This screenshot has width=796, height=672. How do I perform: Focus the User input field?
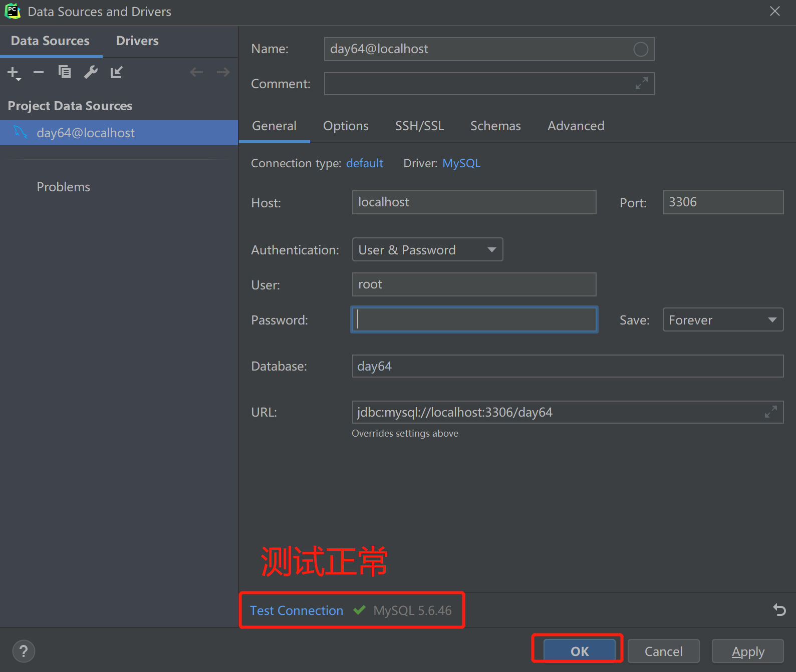(x=474, y=284)
